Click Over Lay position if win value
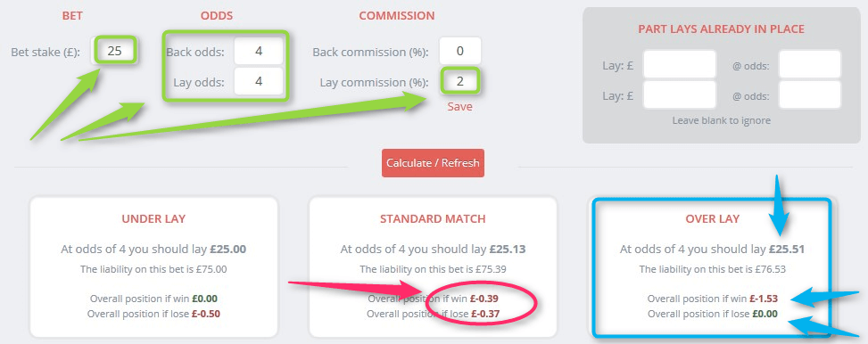This screenshot has width=868, height=344. [764, 299]
